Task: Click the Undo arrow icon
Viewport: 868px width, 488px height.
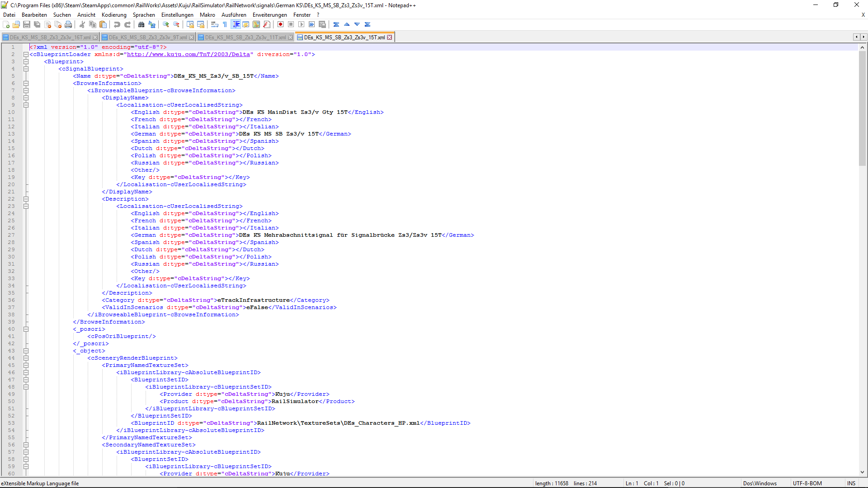Action: (117, 24)
